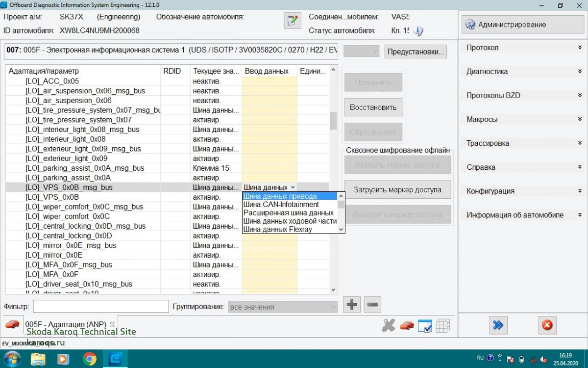Click the minus button below the table
Viewport: 588px width, 368px height.
[x=372, y=305]
